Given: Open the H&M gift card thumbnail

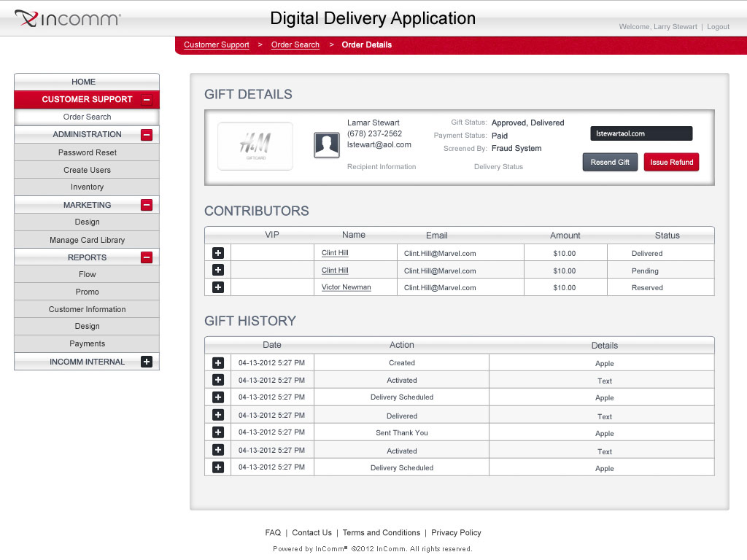Looking at the screenshot, I should [255, 146].
